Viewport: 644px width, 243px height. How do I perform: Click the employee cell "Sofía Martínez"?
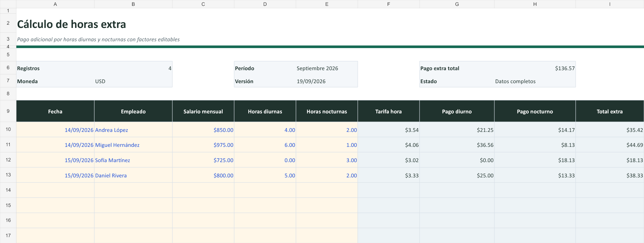click(133, 160)
